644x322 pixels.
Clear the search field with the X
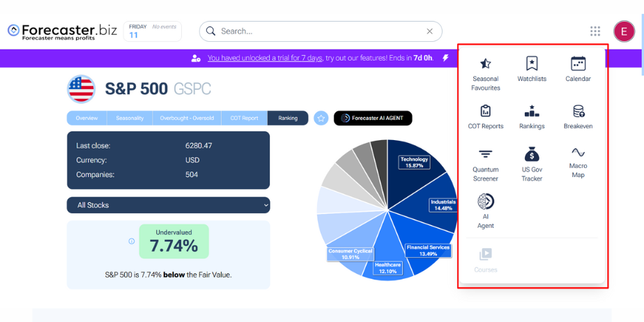(x=429, y=31)
